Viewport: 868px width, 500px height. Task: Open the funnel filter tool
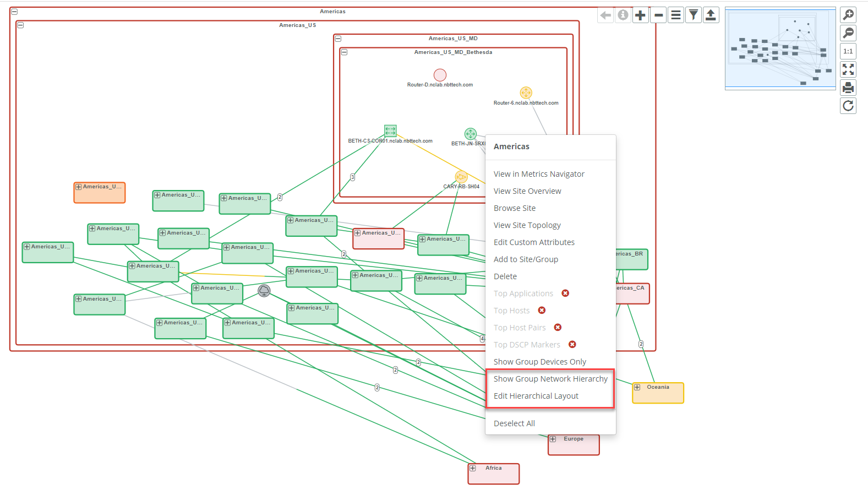click(x=694, y=15)
